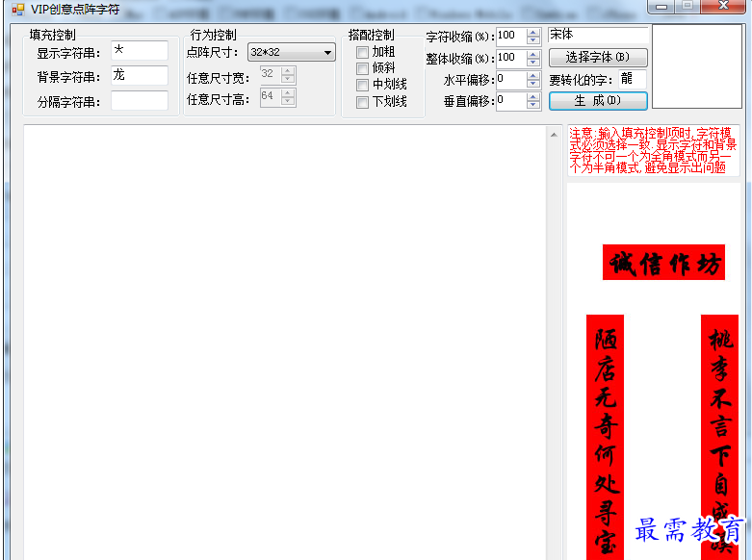Decrease 水平偏移 with down arrow
The height and width of the screenshot is (560, 752).
click(533, 85)
